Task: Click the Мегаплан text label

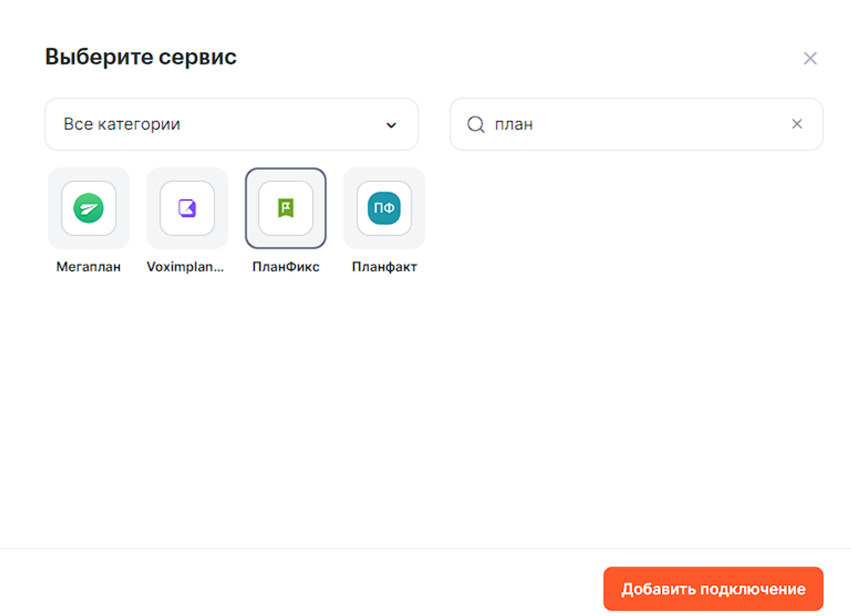Action: coord(88,267)
